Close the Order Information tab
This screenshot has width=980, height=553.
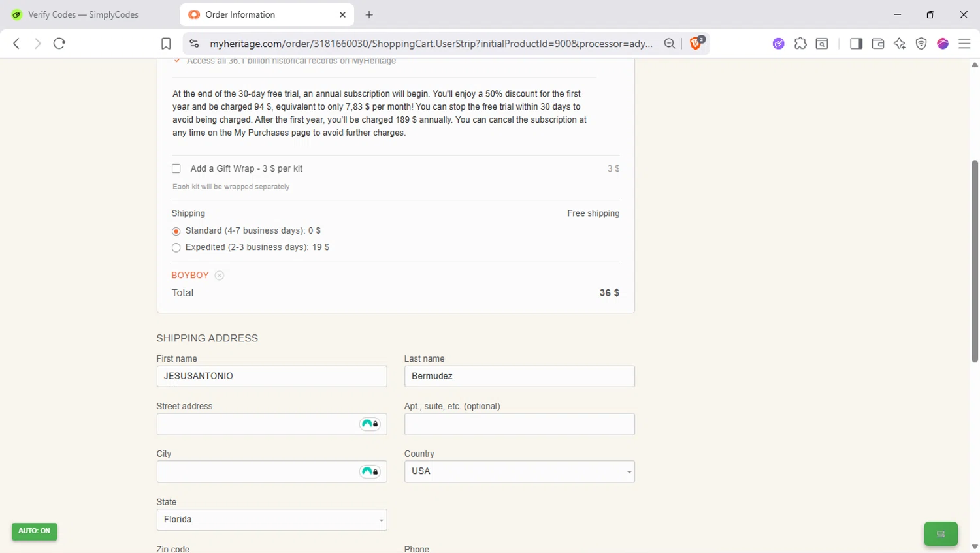point(342,14)
